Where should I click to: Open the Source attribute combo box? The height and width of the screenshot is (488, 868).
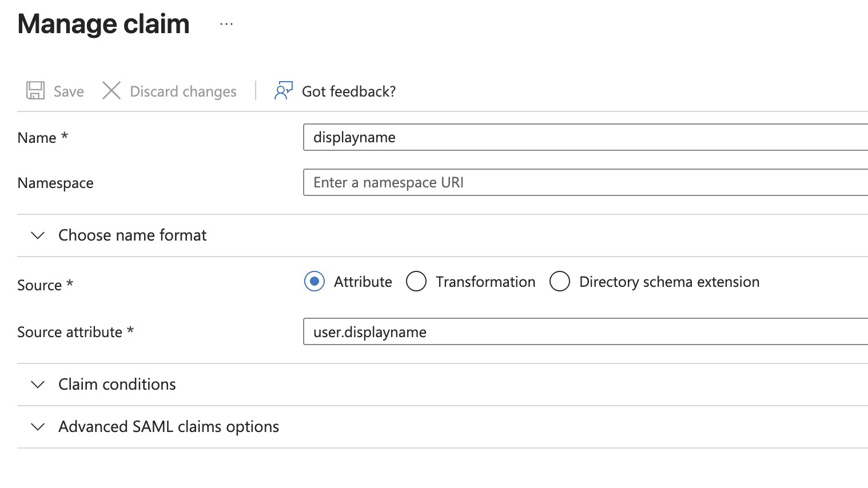point(584,332)
